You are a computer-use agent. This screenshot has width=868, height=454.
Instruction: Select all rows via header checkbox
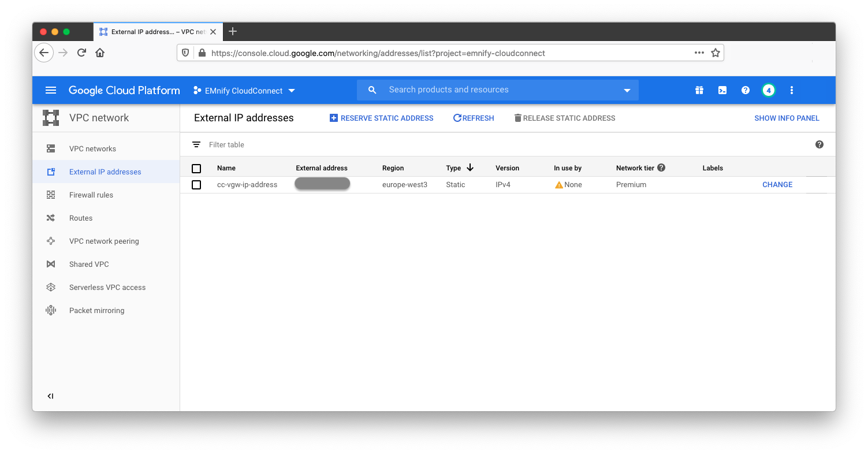tap(196, 168)
